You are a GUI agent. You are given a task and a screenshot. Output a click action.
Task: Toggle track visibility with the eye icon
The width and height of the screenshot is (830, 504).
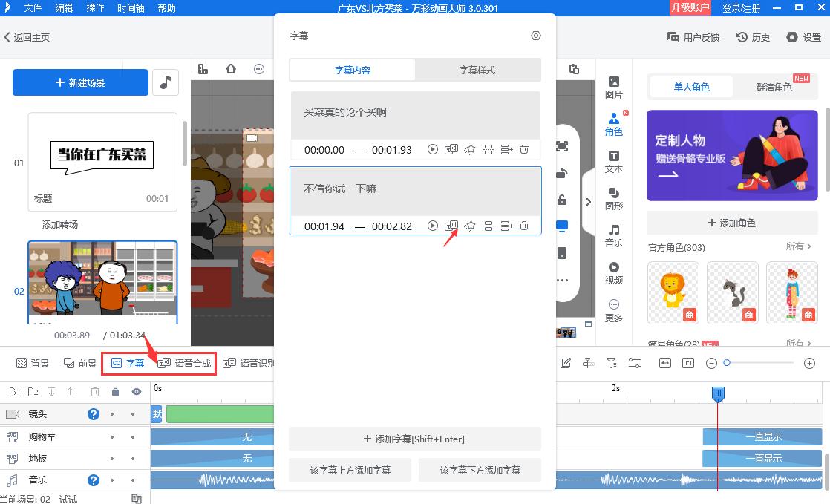137,391
